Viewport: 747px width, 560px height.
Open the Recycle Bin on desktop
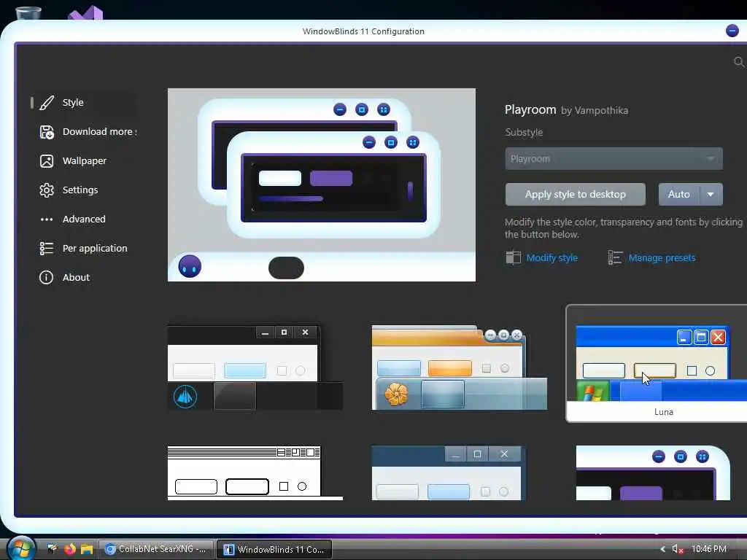click(28, 13)
